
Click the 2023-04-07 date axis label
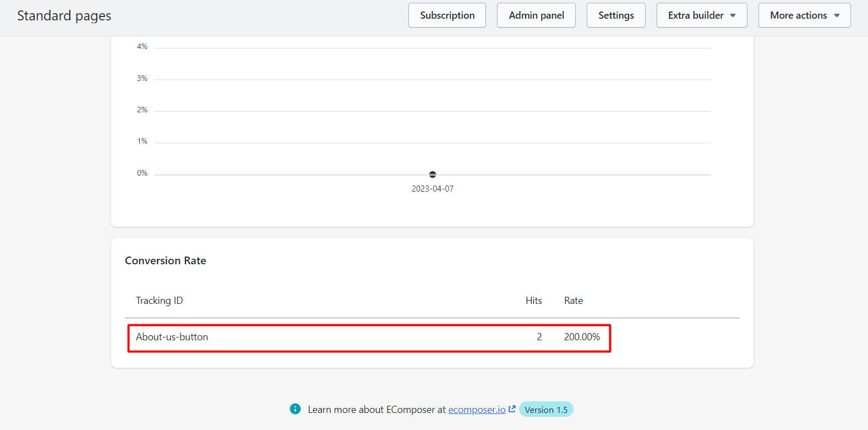433,189
